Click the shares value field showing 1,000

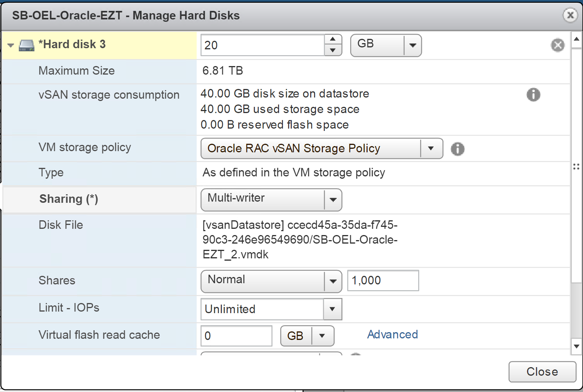[x=383, y=280]
